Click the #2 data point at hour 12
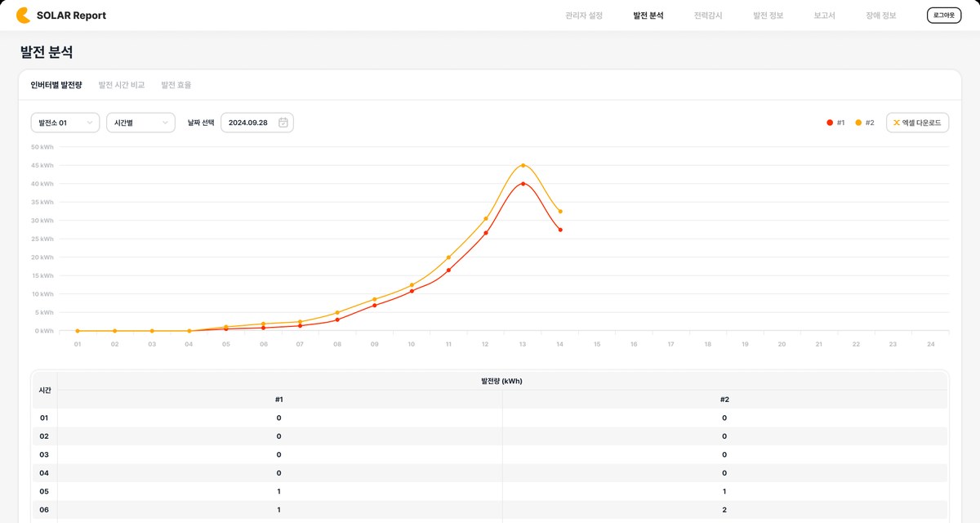This screenshot has width=980, height=523. [x=486, y=218]
